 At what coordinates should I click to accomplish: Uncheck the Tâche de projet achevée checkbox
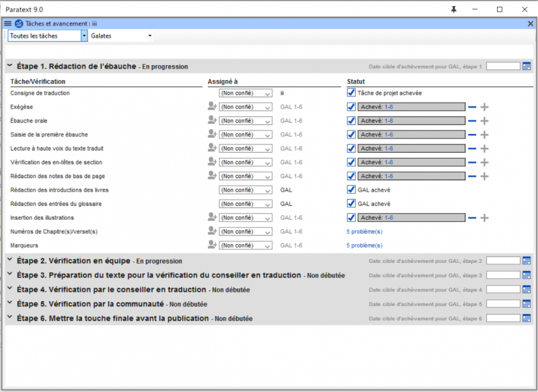click(x=351, y=93)
